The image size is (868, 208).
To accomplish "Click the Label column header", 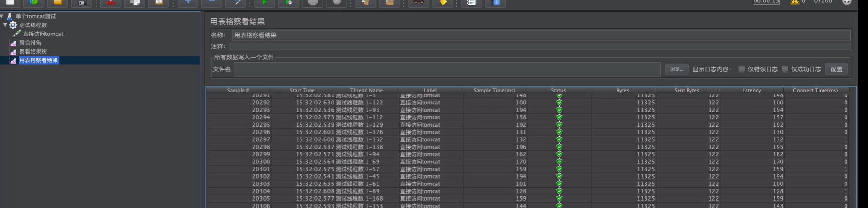I will 430,90.
